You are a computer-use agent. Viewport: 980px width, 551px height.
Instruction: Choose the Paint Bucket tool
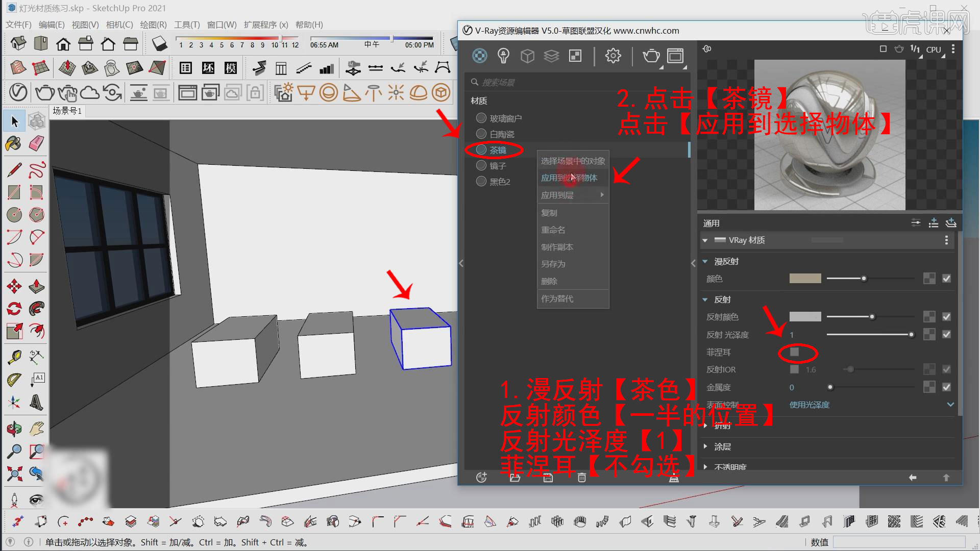14,144
